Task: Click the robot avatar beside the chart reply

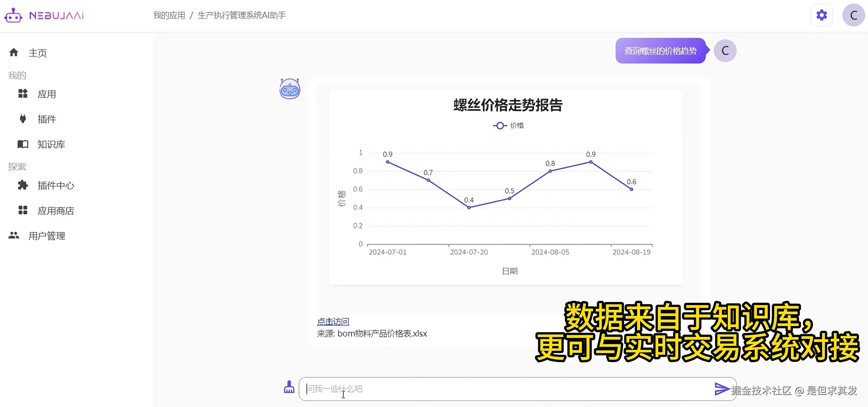Action: click(x=289, y=89)
